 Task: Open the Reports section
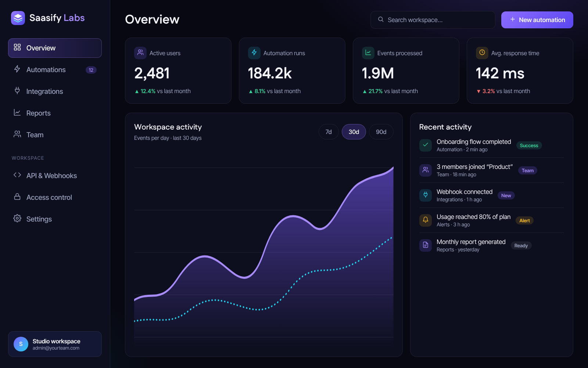pos(55,113)
